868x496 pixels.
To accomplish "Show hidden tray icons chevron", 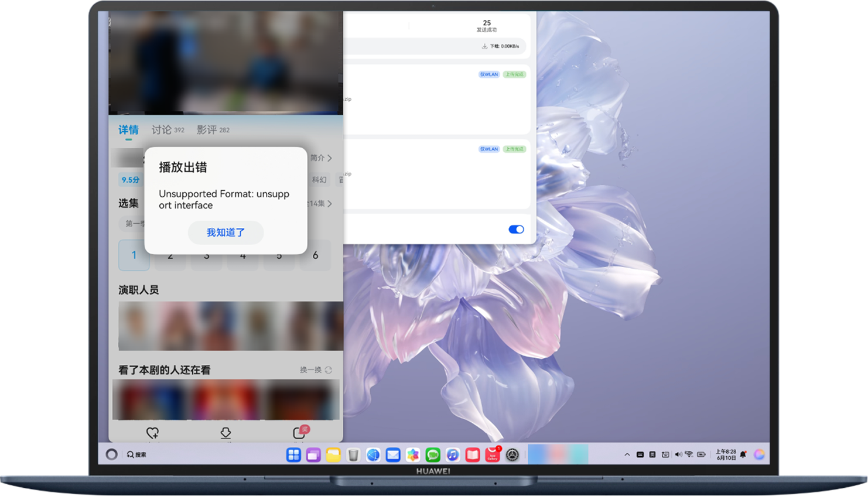I will (x=627, y=454).
